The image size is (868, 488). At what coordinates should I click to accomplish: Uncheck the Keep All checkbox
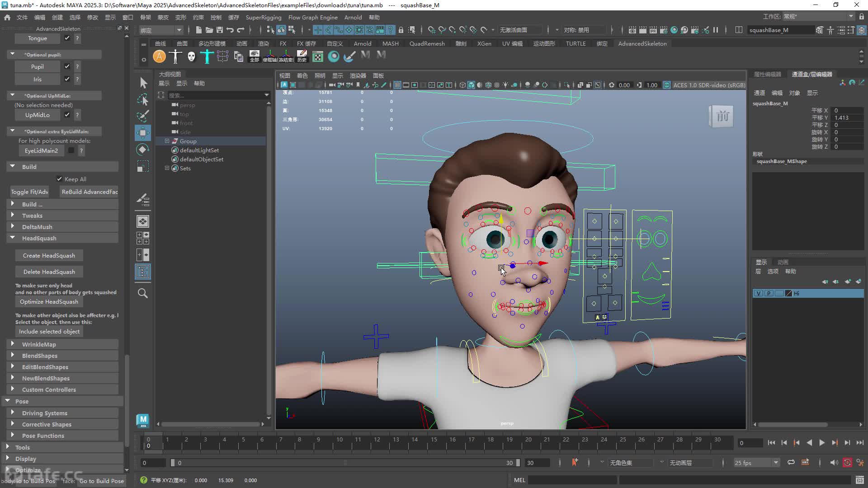(59, 179)
